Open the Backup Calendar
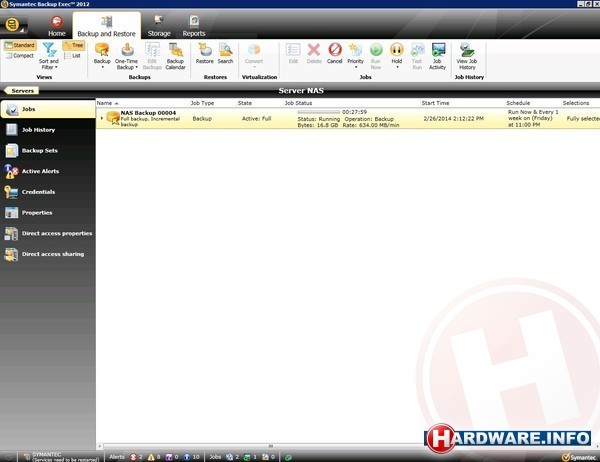 pos(175,56)
